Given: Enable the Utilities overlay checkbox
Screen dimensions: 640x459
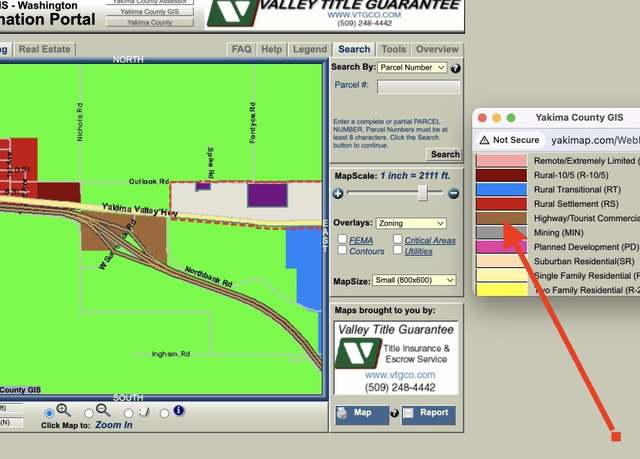Looking at the screenshot, I should 398,250.
